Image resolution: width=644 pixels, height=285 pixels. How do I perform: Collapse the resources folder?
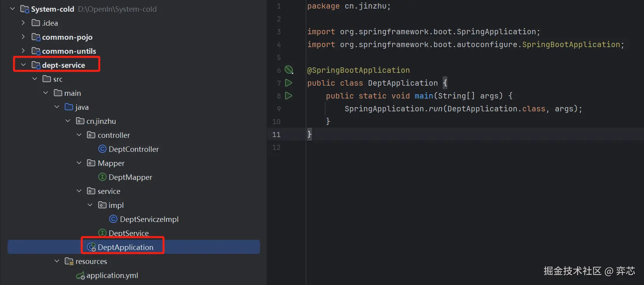(57, 261)
